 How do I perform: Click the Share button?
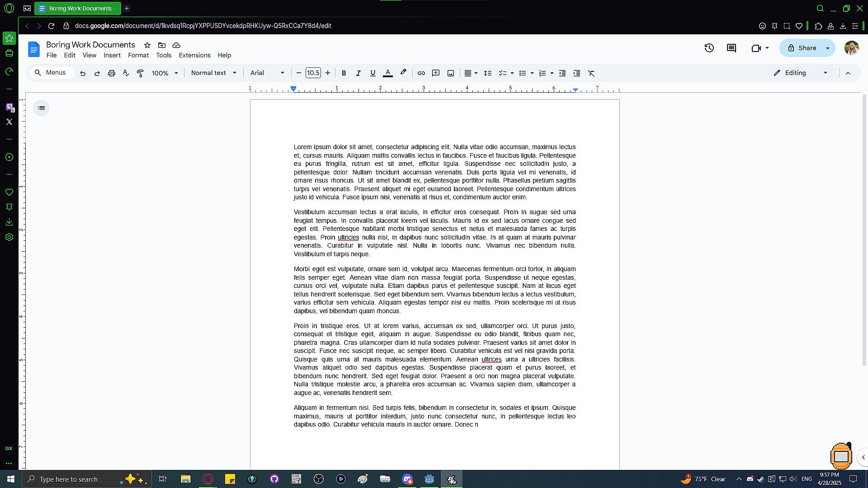pos(802,48)
